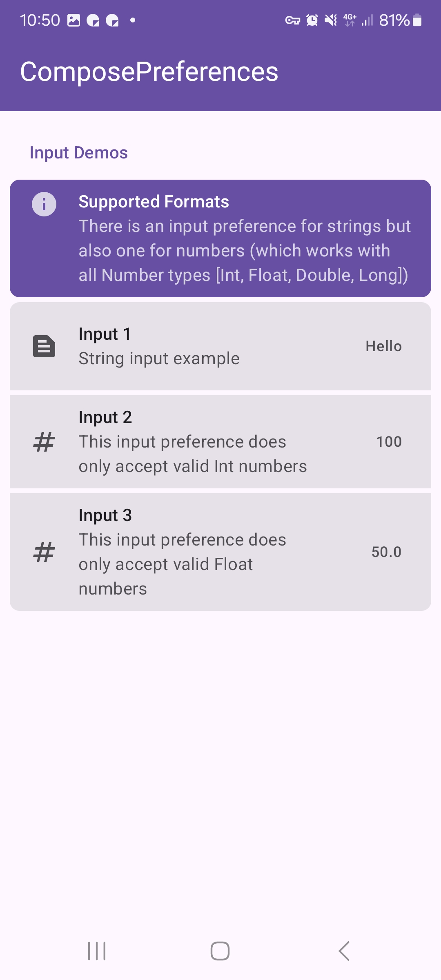Image resolution: width=441 pixels, height=980 pixels.
Task: Tap the muted sound status icon
Action: click(x=331, y=20)
